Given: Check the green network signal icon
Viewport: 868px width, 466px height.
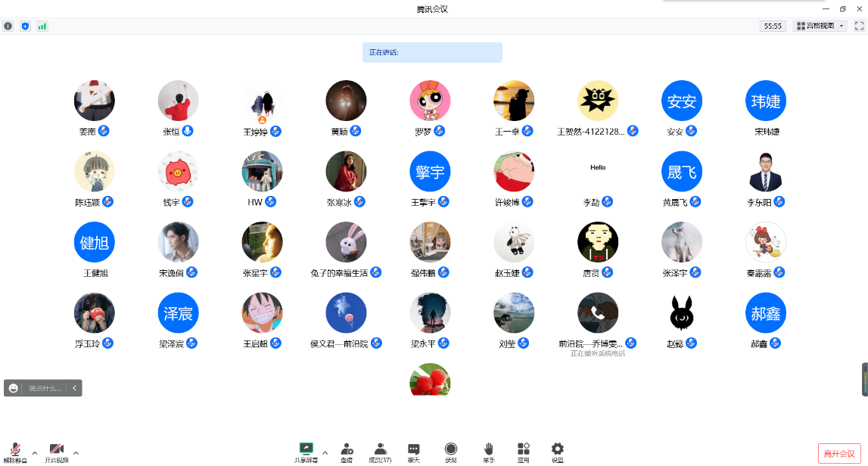Looking at the screenshot, I should (x=42, y=26).
